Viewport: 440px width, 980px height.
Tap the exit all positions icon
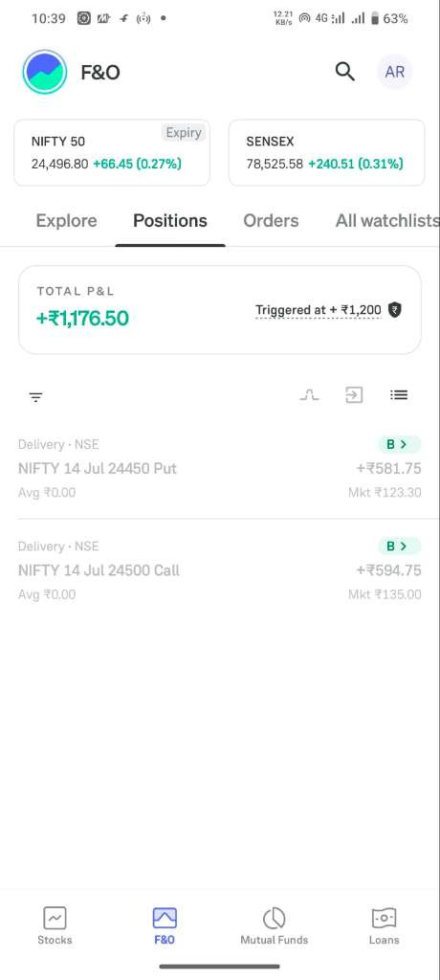354,395
